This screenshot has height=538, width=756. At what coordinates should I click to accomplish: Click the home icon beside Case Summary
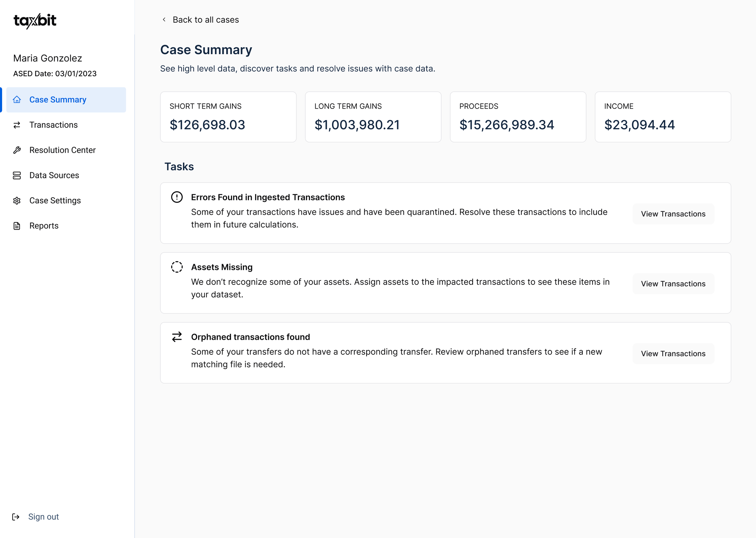[17, 100]
